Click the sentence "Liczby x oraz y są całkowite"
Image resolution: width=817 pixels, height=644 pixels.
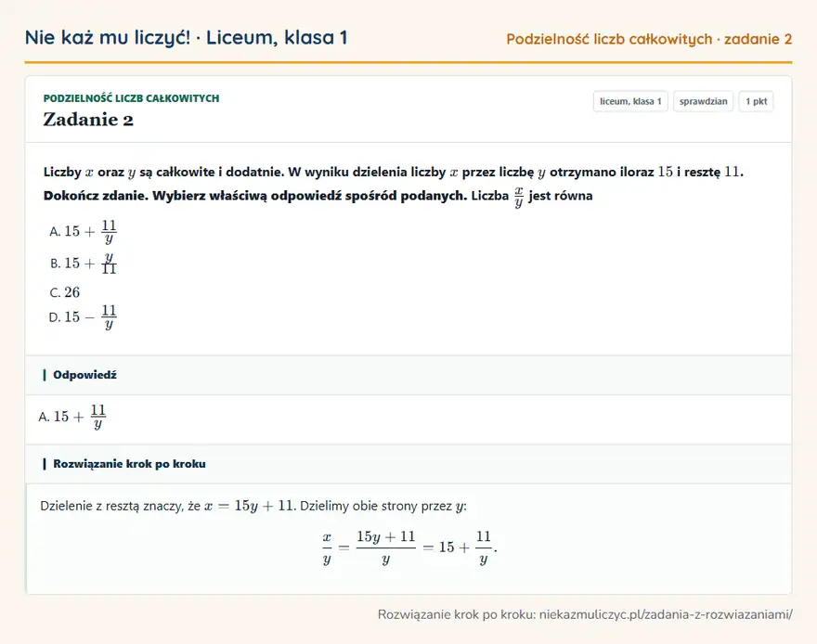[x=394, y=172]
